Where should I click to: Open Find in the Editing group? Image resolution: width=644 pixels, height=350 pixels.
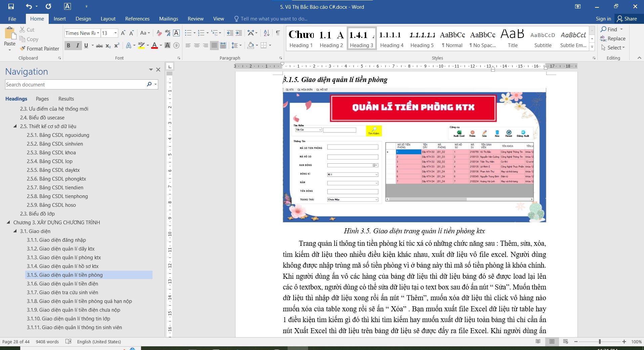pyautogui.click(x=609, y=30)
